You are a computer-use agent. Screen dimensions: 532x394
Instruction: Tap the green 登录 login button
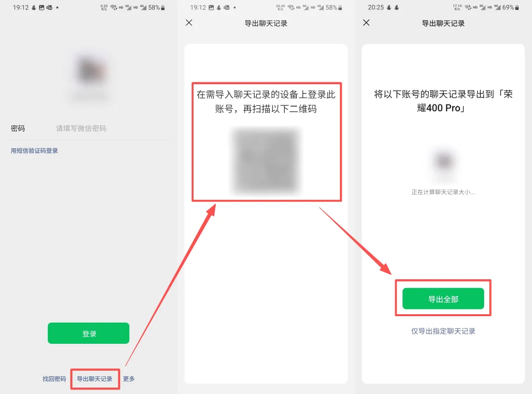[89, 333]
